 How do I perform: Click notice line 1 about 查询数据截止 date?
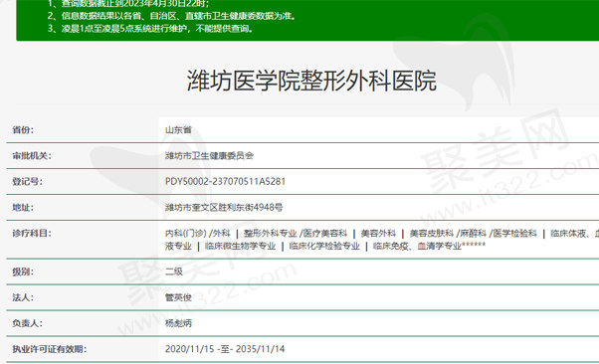click(x=128, y=4)
